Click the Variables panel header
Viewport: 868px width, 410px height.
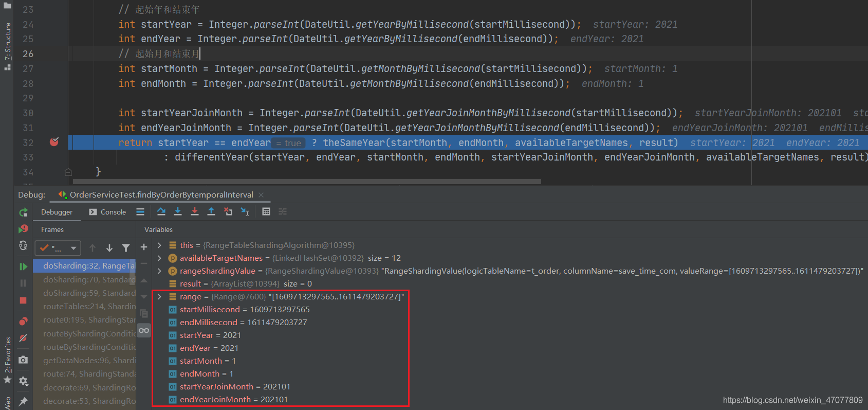click(x=158, y=229)
